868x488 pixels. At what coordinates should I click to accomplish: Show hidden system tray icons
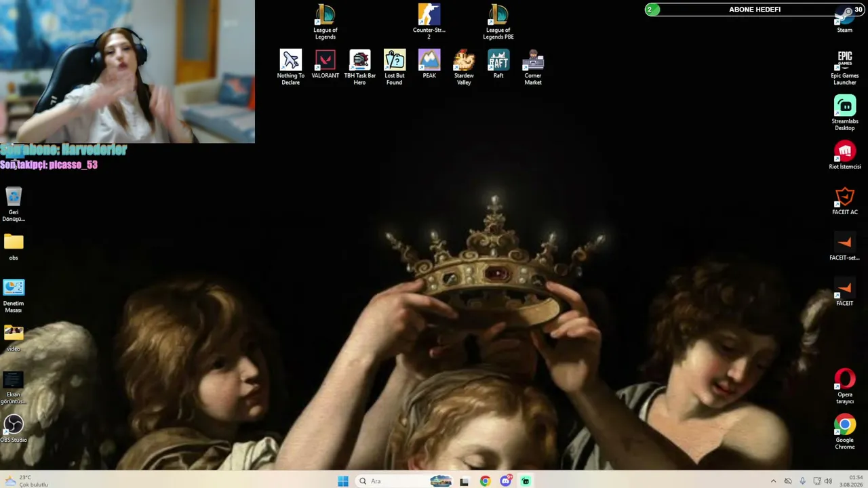773,481
